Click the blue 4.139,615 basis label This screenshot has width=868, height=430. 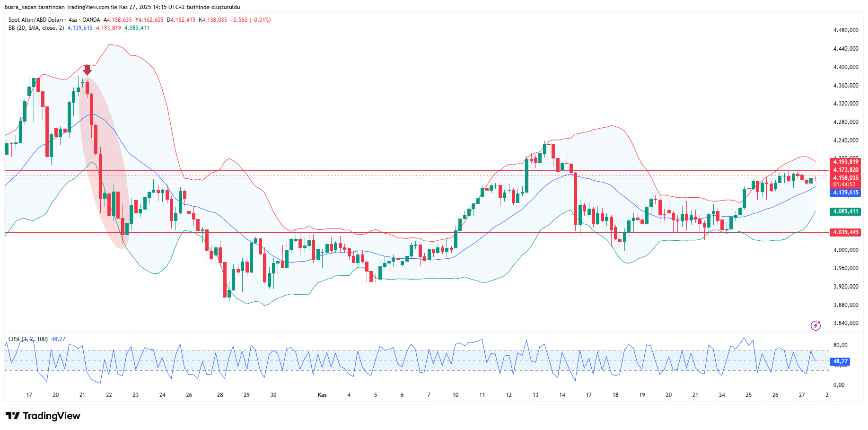[x=845, y=193]
